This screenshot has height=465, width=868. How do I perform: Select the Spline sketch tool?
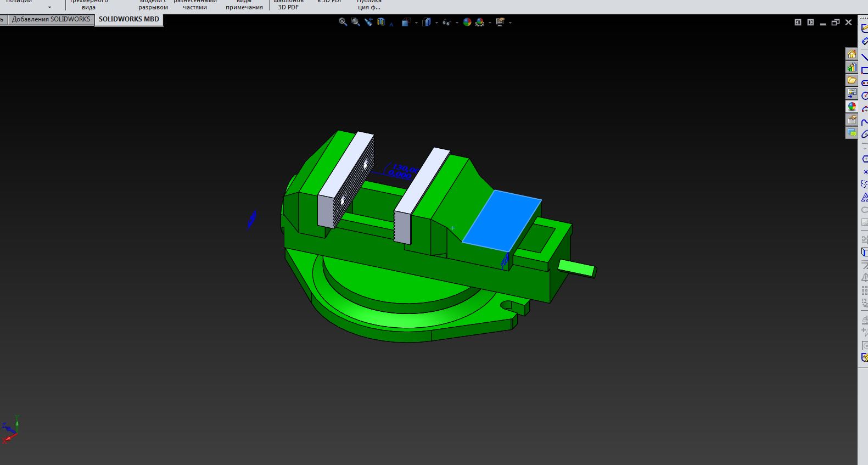tap(864, 121)
